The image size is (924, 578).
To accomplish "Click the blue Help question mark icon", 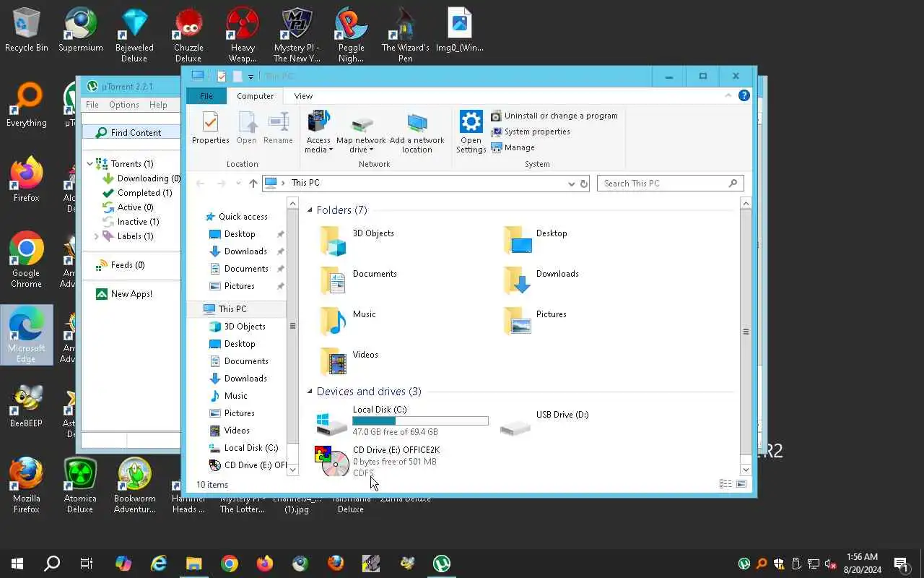I will [744, 95].
